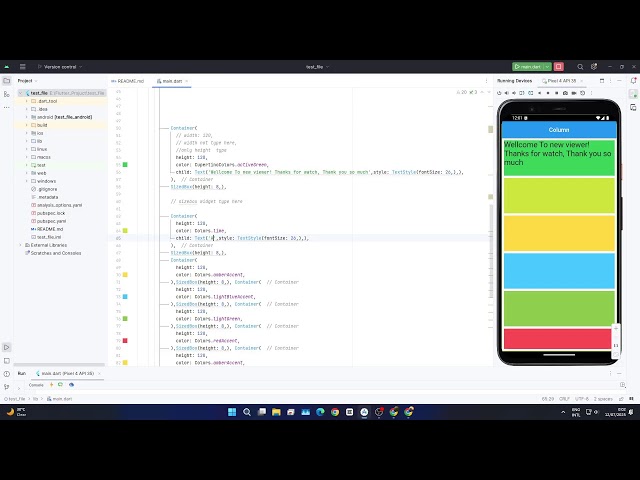Open the Project tool window icon
This screenshot has height=480, width=640.
tap(7, 81)
